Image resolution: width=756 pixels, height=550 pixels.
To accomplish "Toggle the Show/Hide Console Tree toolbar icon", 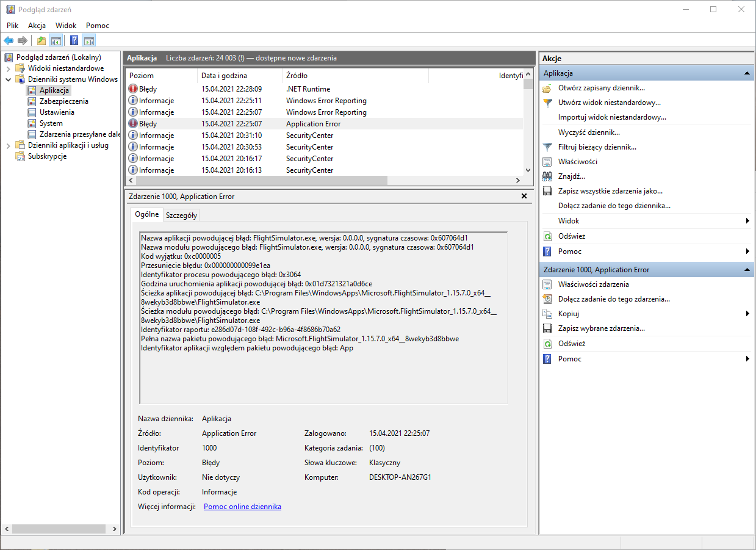I will coord(56,41).
